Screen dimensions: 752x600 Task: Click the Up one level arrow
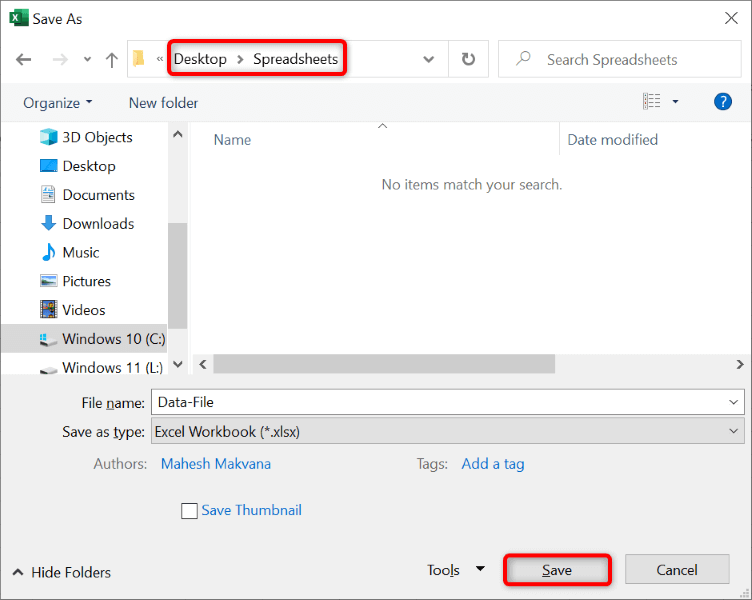point(111,59)
